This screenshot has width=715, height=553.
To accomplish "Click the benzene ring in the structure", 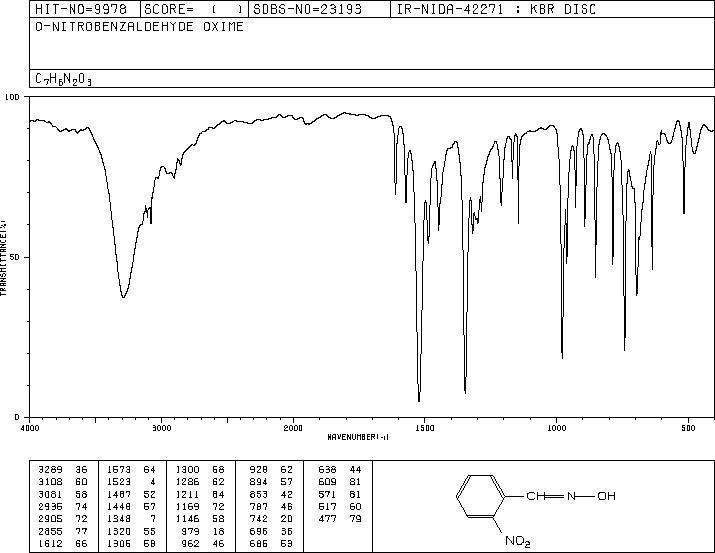I will (x=481, y=496).
